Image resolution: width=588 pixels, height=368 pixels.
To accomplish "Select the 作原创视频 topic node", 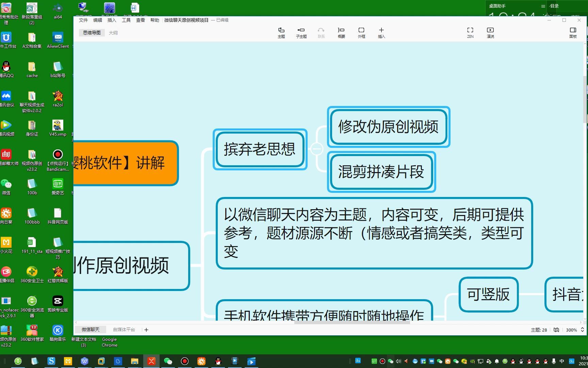I will point(131,266).
